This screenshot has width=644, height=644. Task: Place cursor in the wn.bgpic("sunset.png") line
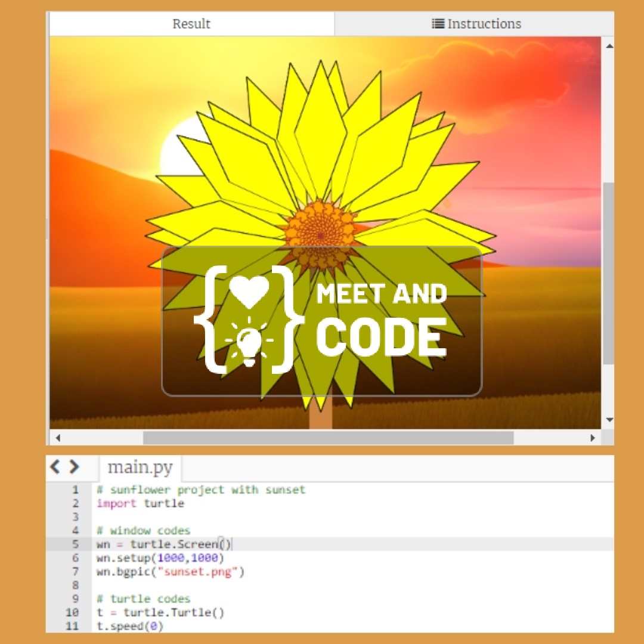click(x=171, y=572)
